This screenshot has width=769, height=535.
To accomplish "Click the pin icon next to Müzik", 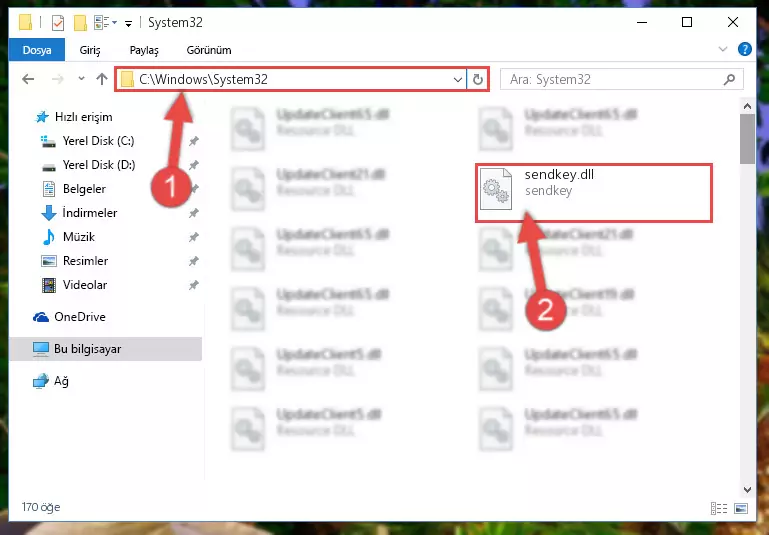I will click(x=194, y=237).
